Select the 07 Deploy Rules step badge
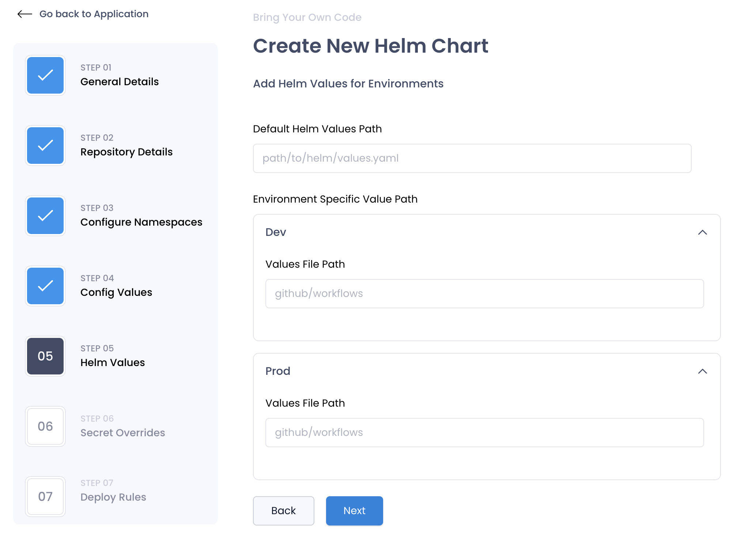Image resolution: width=756 pixels, height=550 pixels. [x=45, y=497]
